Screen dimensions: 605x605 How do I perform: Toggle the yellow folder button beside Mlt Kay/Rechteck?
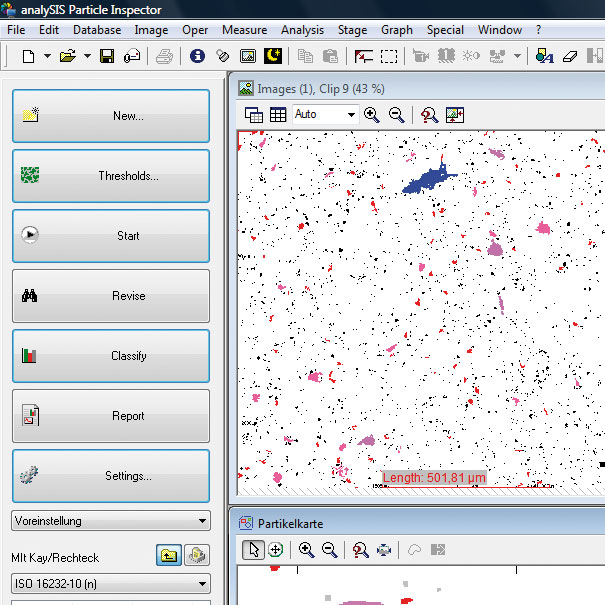coord(168,557)
